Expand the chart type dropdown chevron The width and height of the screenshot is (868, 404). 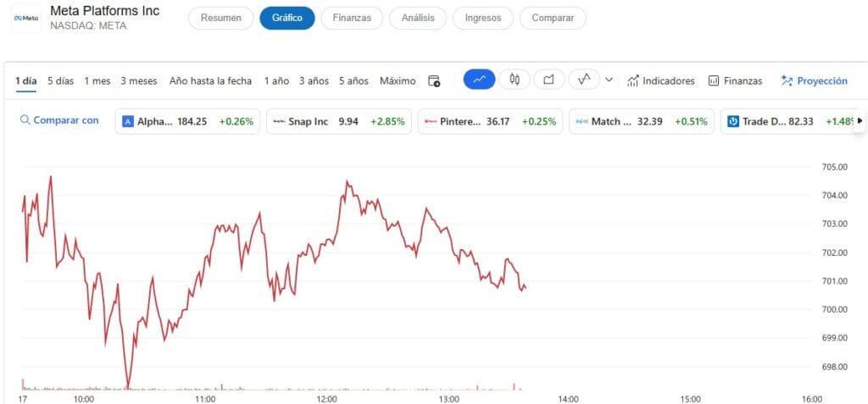coord(609,80)
